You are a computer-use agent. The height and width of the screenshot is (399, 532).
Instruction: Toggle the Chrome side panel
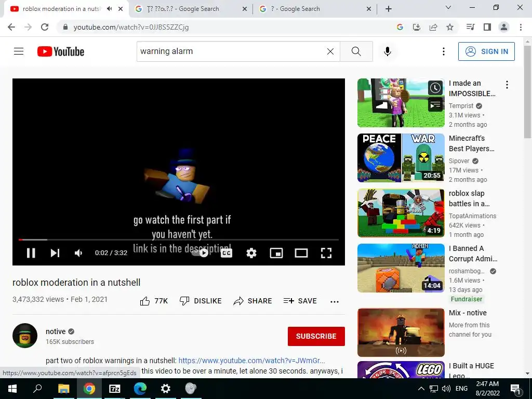pyautogui.click(x=487, y=27)
